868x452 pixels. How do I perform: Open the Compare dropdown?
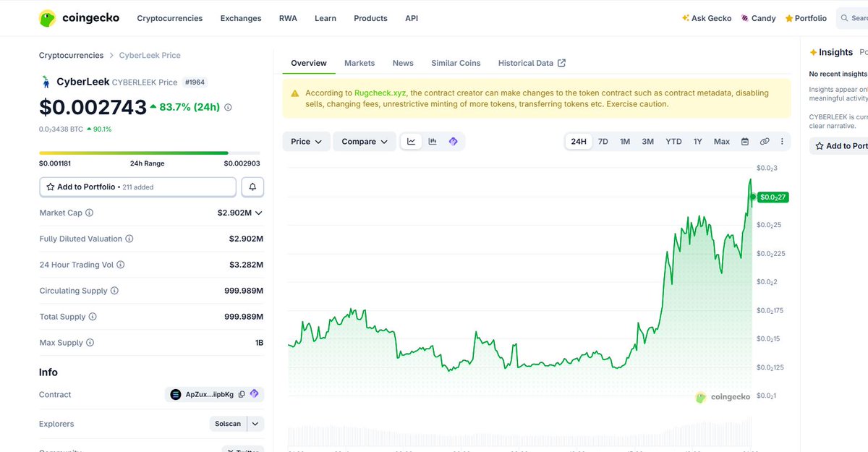[365, 142]
